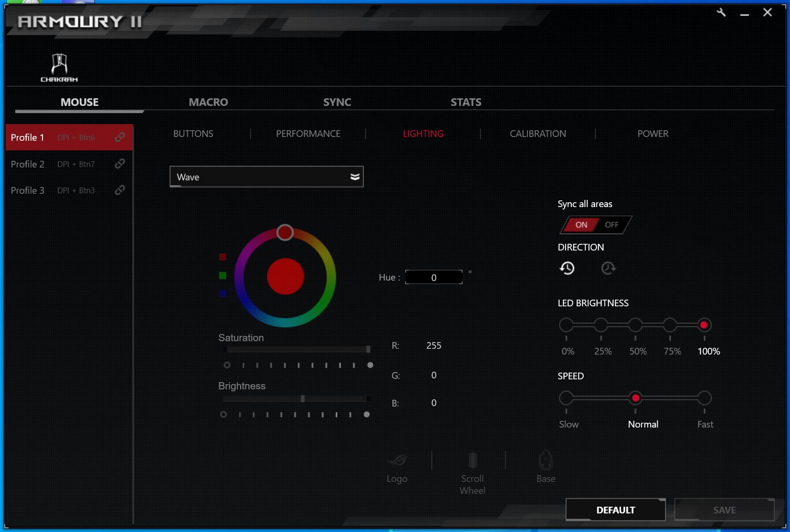
Task: Set LED brightness to 50%
Action: [x=635, y=325]
